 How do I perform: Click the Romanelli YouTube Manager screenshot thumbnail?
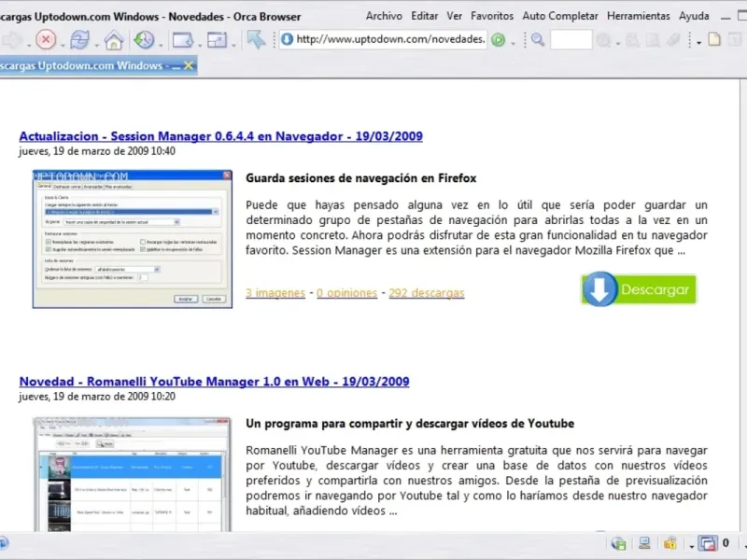coord(133,474)
